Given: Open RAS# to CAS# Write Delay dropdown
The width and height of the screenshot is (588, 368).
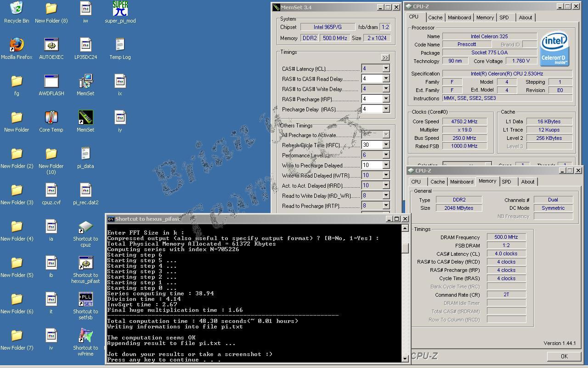Looking at the screenshot, I should 386,89.
